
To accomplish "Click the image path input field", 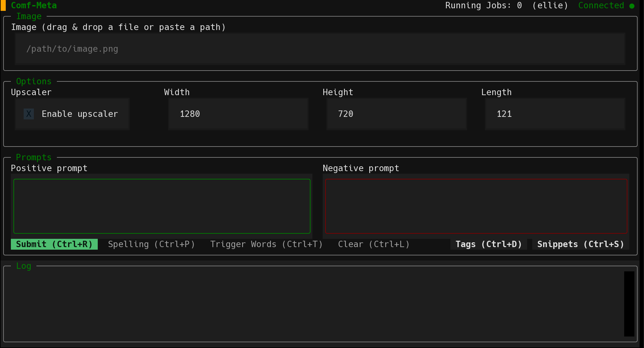I will (320, 49).
